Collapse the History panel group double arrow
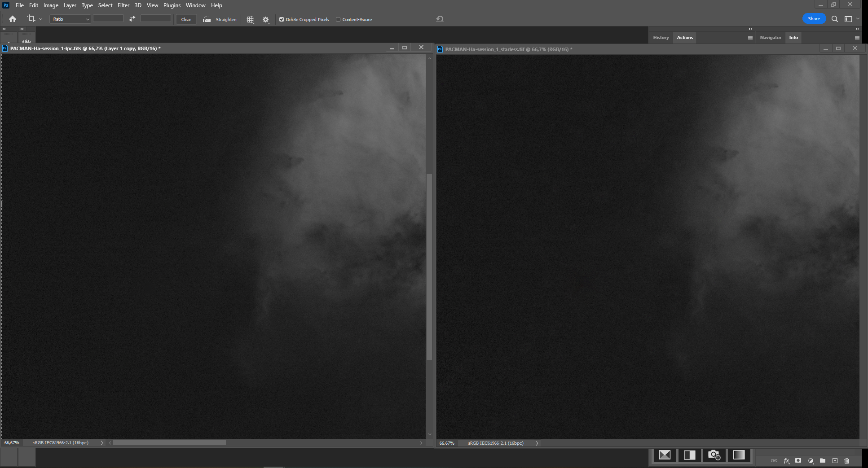 pos(750,29)
